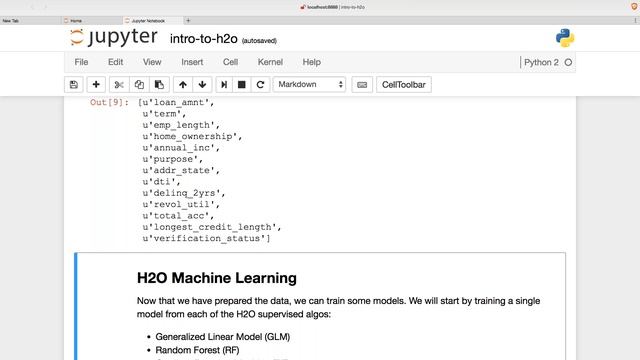Click the Python logo icon
The height and width of the screenshot is (360, 640).
click(565, 38)
